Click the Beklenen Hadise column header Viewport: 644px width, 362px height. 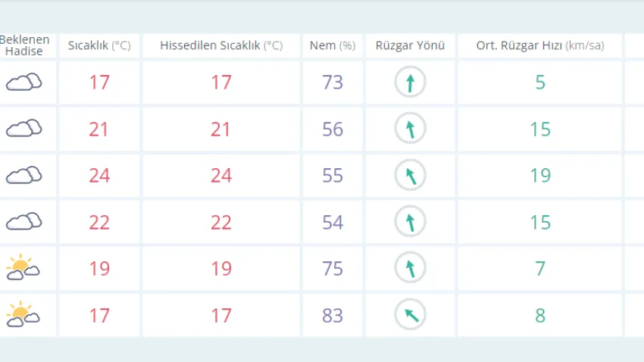pos(24,45)
